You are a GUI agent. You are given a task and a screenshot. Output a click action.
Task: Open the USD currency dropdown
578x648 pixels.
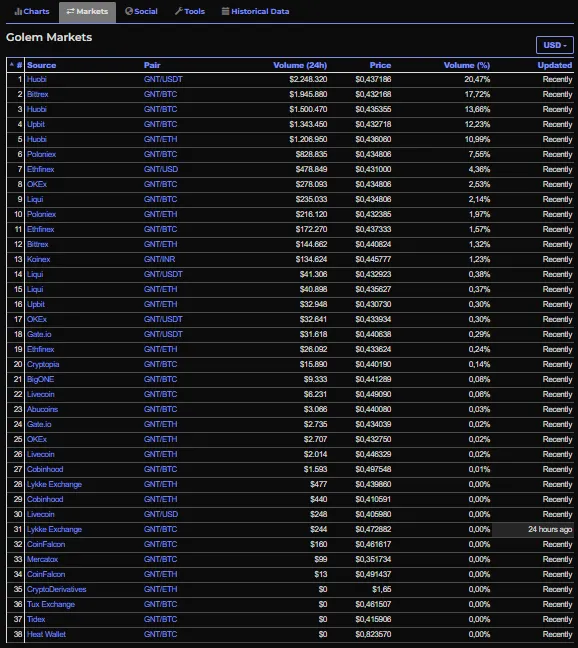555,45
